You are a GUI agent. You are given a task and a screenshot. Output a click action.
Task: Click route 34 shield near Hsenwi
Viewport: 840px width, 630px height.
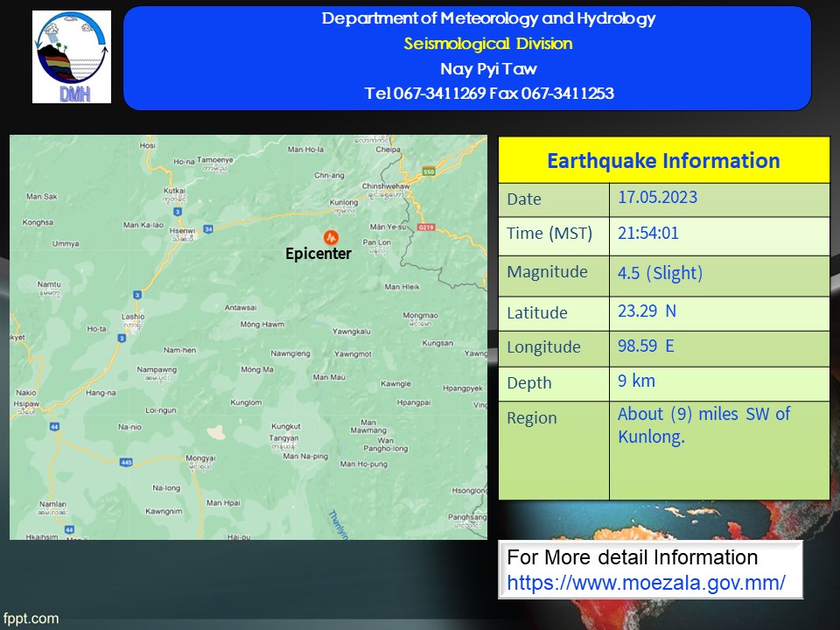coord(208,229)
